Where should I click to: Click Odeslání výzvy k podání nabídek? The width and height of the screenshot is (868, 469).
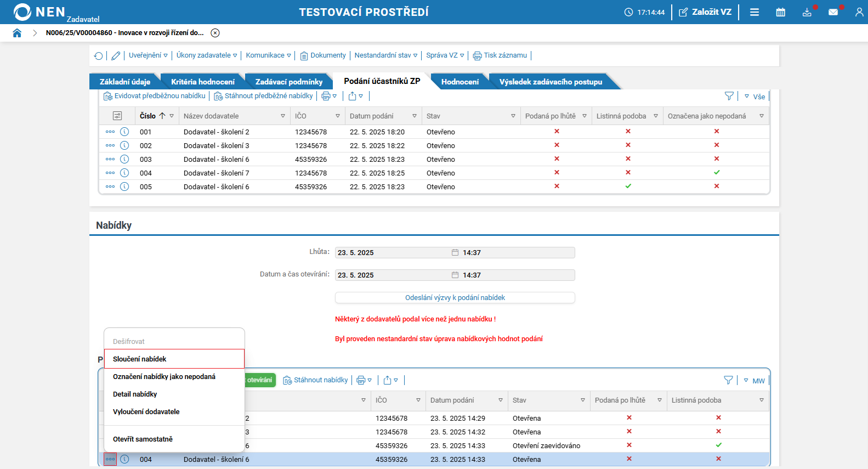[455, 297]
